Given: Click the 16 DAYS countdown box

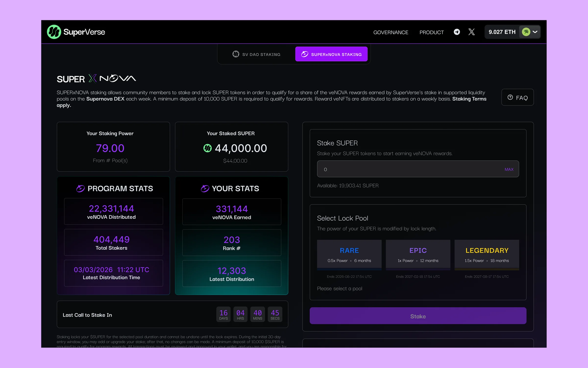Looking at the screenshot, I should pyautogui.click(x=223, y=314).
